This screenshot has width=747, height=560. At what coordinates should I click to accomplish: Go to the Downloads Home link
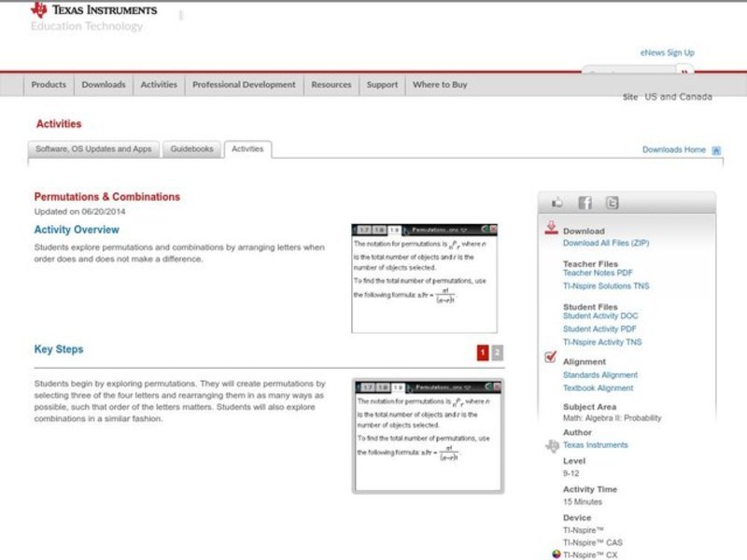[x=673, y=150]
